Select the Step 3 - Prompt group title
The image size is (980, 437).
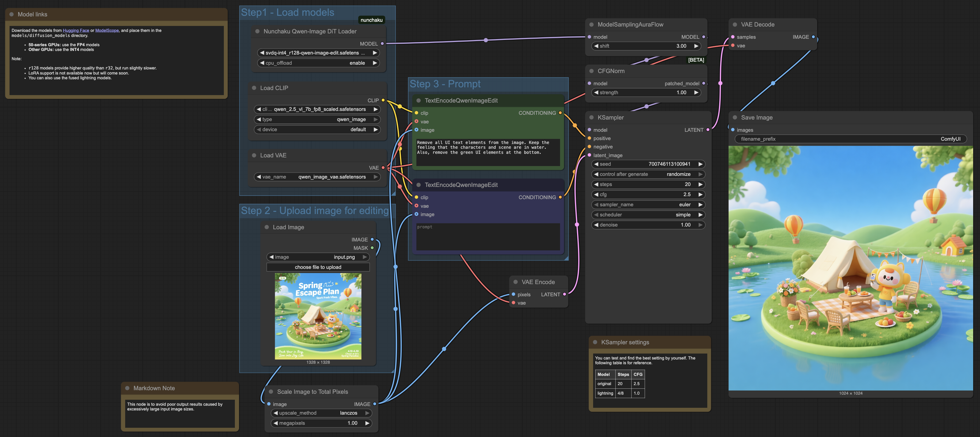(x=445, y=84)
